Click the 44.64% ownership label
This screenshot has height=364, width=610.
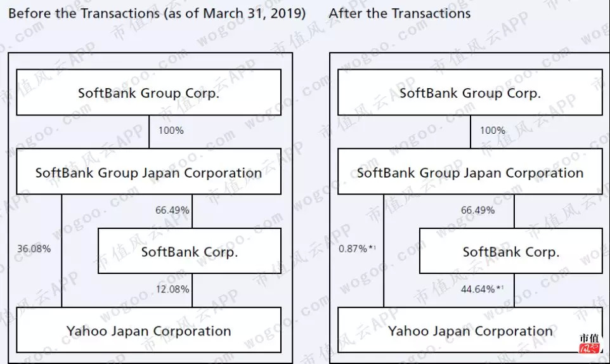pos(478,289)
